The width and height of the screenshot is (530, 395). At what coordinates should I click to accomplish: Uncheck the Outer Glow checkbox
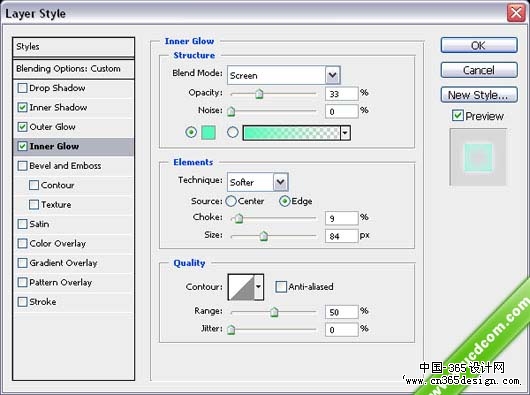point(22,127)
